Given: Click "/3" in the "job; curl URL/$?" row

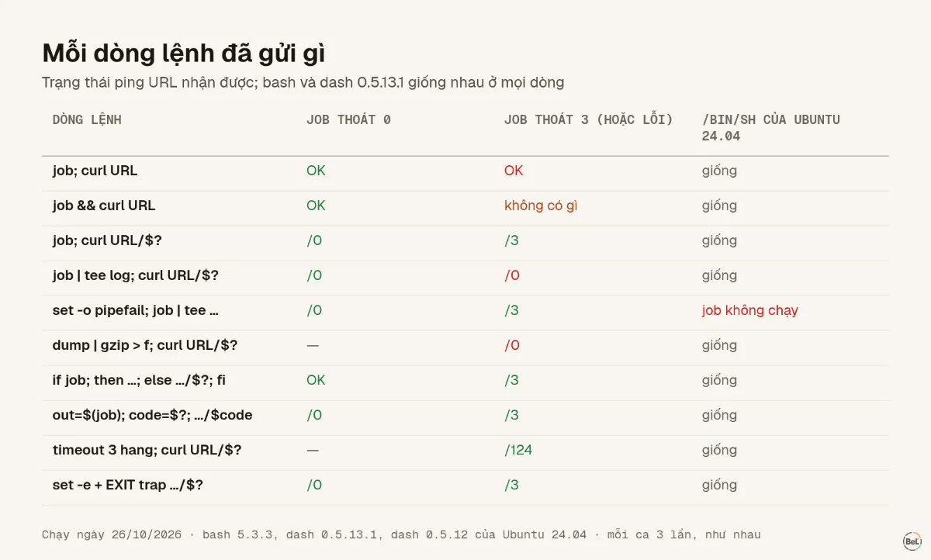Looking at the screenshot, I should pyautogui.click(x=511, y=240).
